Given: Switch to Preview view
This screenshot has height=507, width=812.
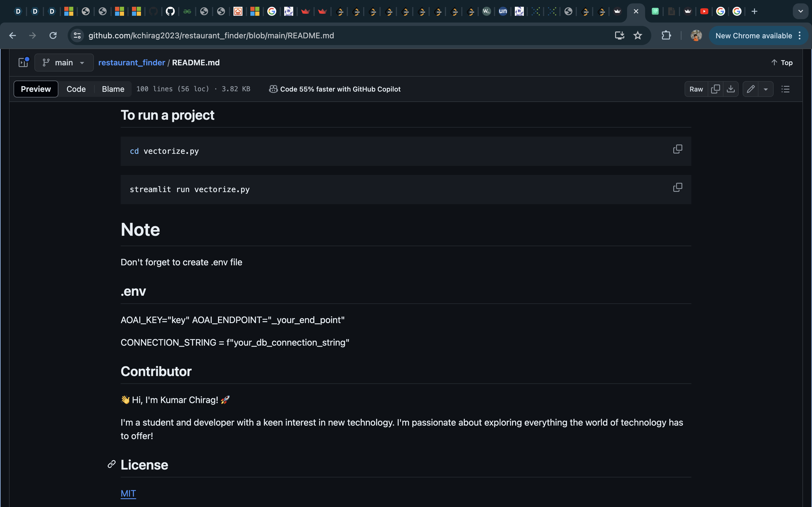Looking at the screenshot, I should tap(36, 89).
